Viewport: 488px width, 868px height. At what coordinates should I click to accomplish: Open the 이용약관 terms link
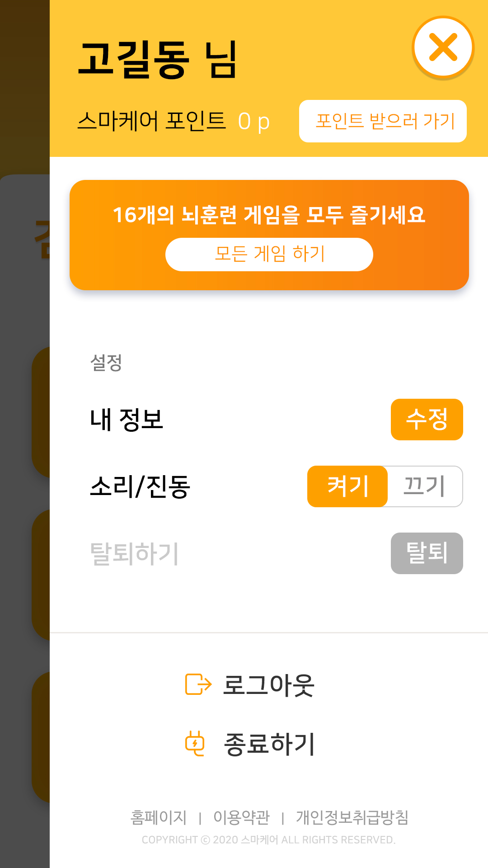point(241,817)
